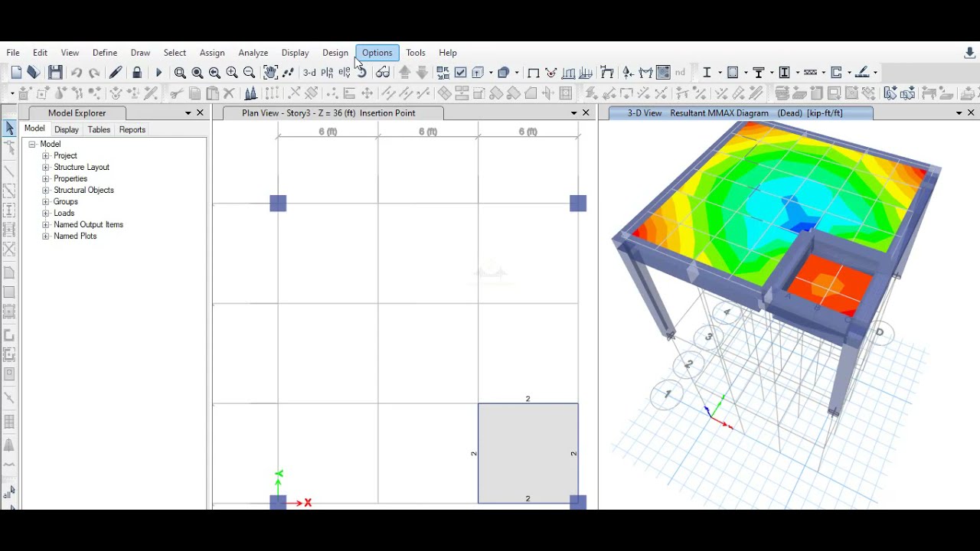Open the Named Output Items tree entry
This screenshot has width=980, height=551.
[88, 225]
